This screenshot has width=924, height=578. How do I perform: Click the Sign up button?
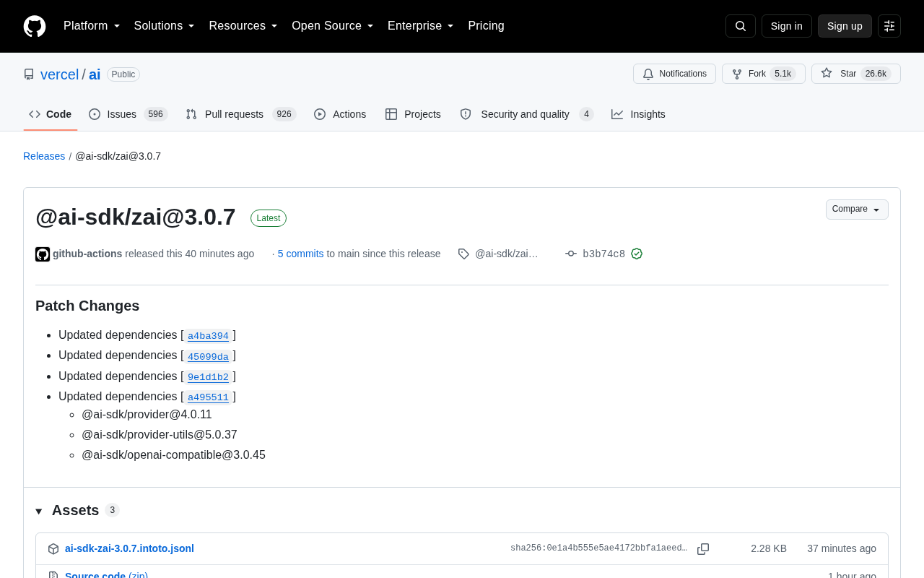[845, 26]
